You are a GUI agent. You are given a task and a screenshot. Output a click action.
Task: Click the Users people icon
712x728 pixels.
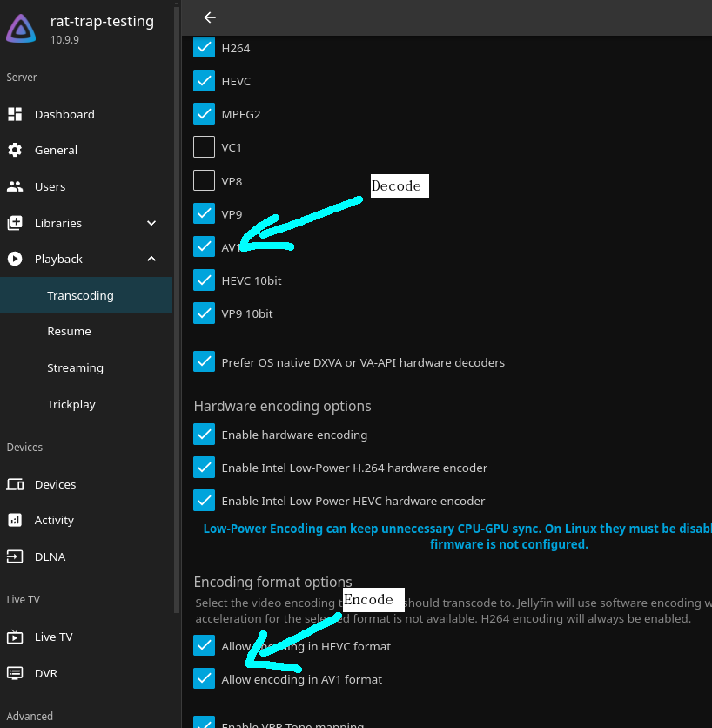click(15, 186)
